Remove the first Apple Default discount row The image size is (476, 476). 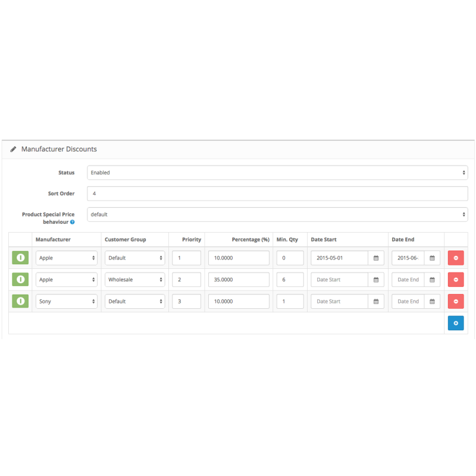[456, 258]
